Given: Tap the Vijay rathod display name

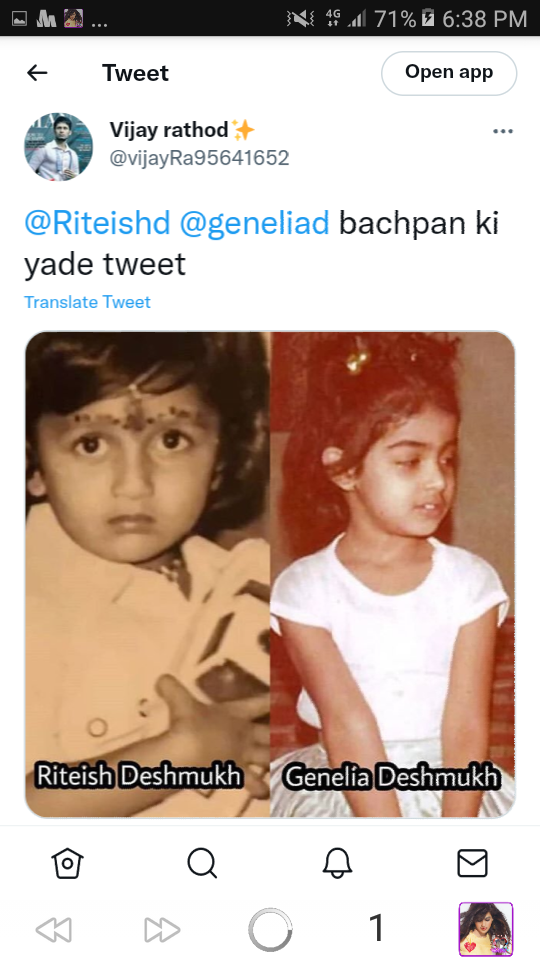Looking at the screenshot, I should tap(169, 130).
